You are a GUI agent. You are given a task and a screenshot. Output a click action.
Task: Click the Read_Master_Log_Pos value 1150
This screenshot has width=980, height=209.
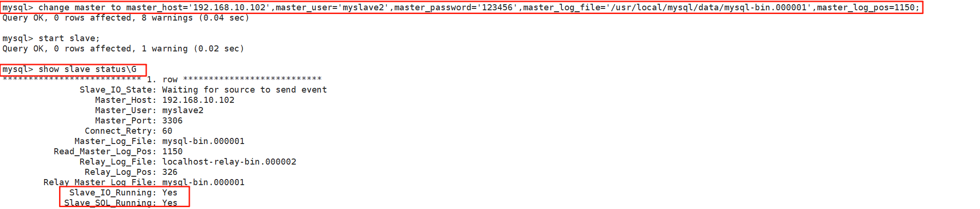pos(172,151)
